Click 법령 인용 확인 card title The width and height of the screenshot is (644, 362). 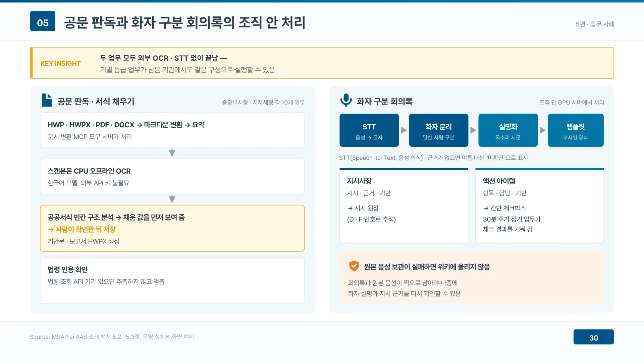[x=67, y=269]
